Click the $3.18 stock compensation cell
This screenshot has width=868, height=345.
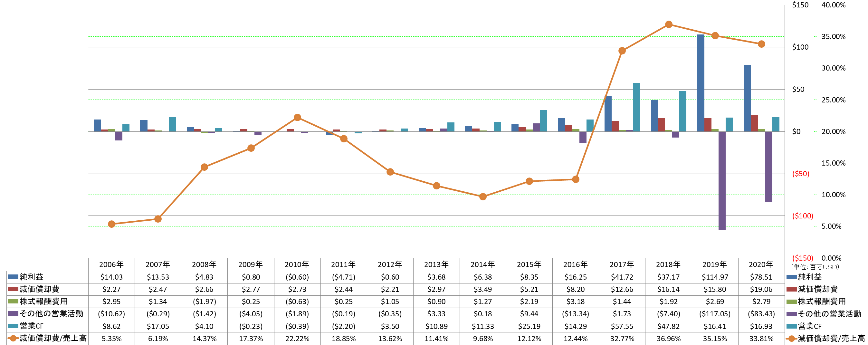(576, 302)
